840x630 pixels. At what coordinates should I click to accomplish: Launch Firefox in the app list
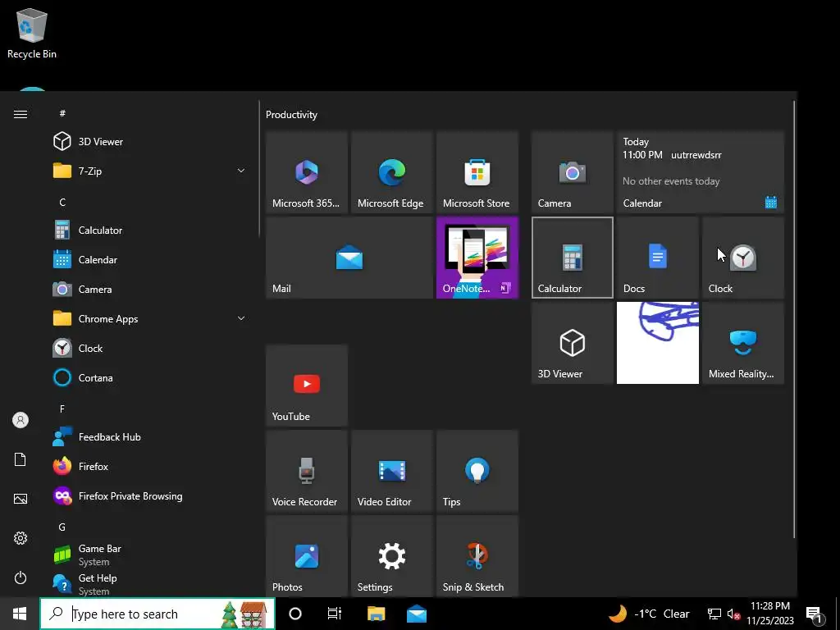click(150, 467)
